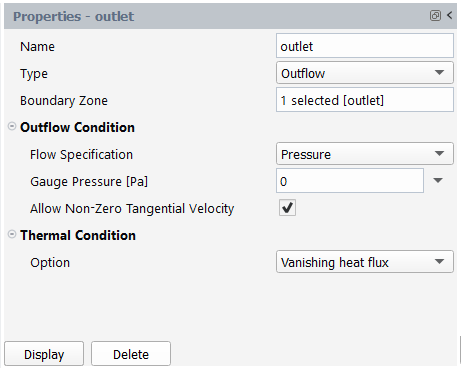Collapse the Thermal Condition section
This screenshot has height=368, width=461.
tap(12, 234)
